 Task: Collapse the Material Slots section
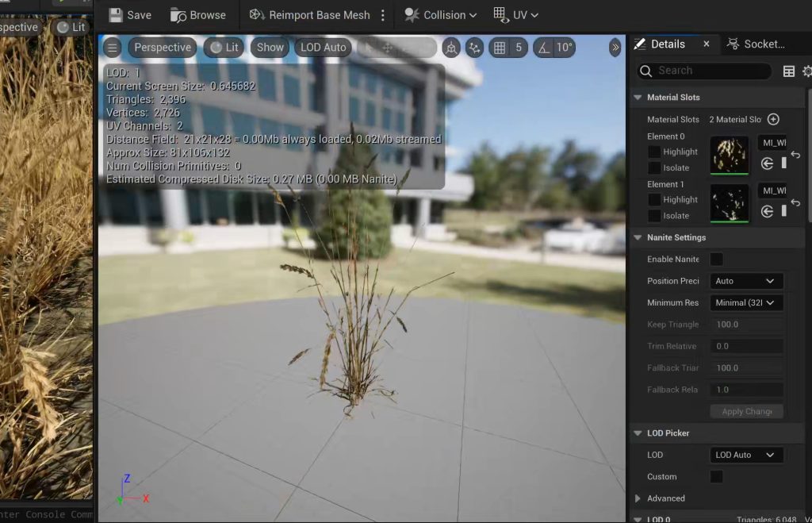coord(638,98)
